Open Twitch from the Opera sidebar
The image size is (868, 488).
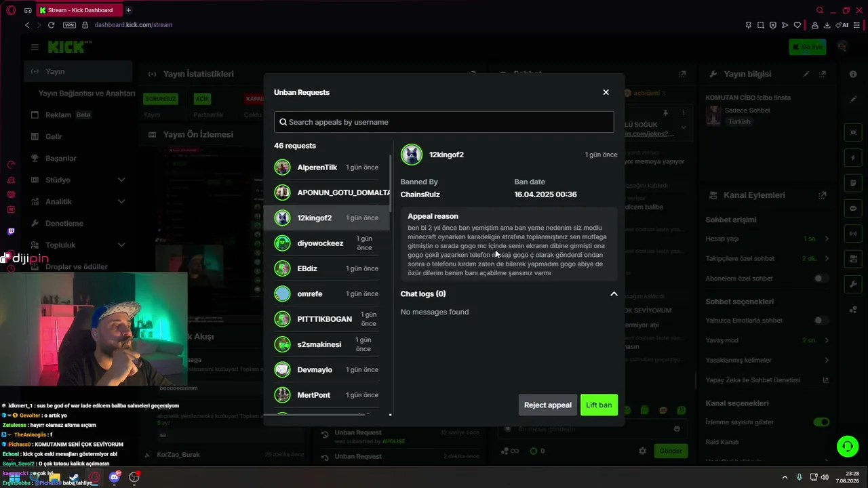[x=11, y=231]
